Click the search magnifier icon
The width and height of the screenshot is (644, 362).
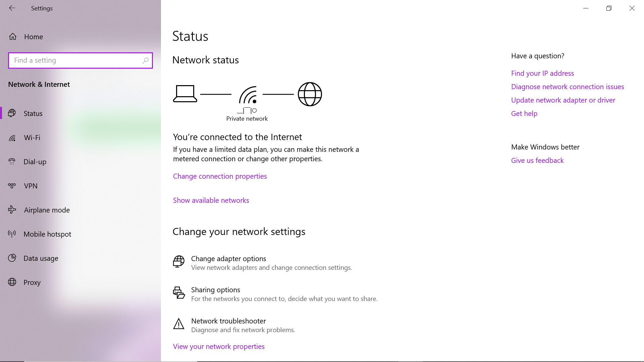[145, 60]
